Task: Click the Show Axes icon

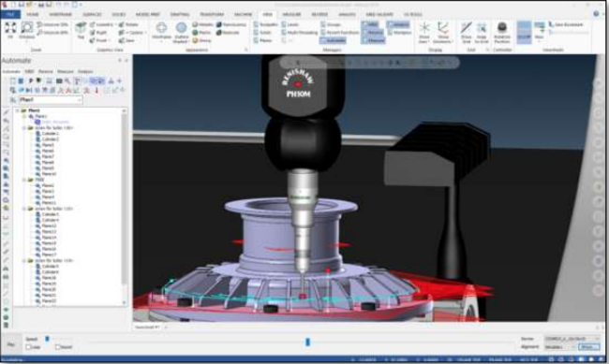Action: 424,32
